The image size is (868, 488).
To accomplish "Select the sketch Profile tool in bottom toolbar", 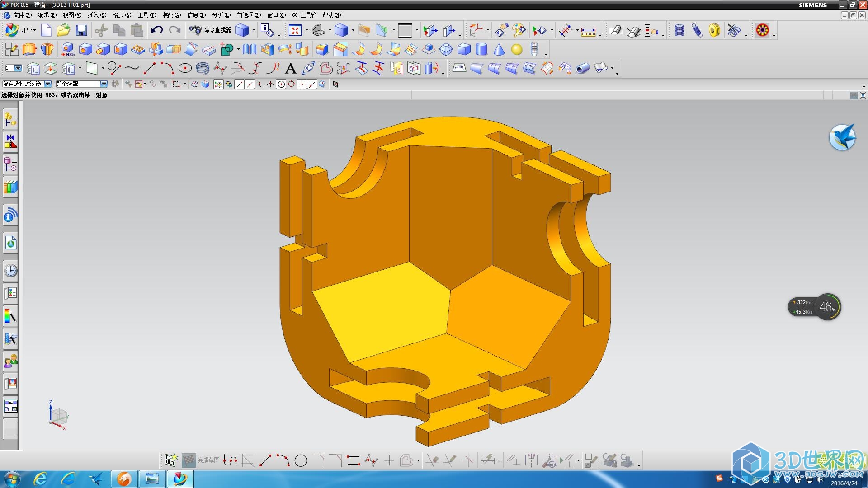I will tap(230, 460).
